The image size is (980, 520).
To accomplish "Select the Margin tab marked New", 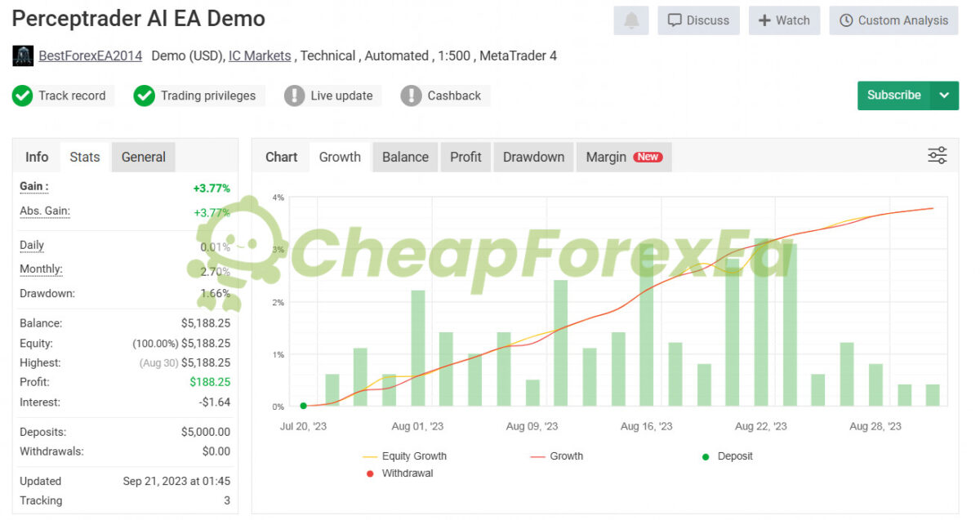I will tap(624, 157).
